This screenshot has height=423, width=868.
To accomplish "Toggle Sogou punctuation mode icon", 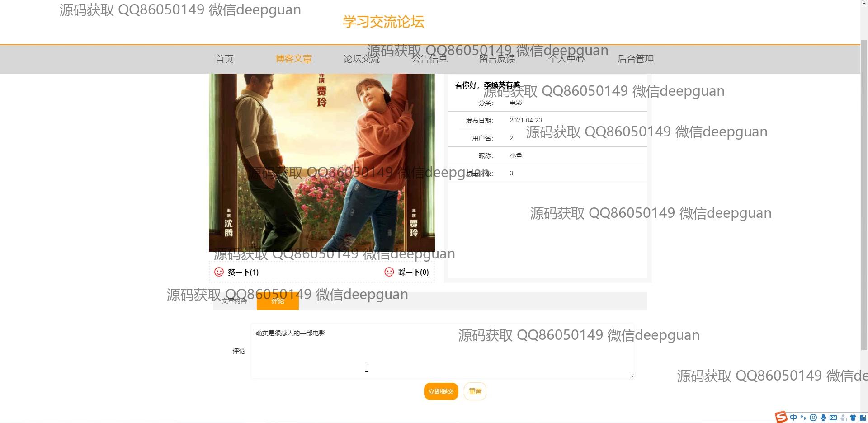I will (x=803, y=418).
